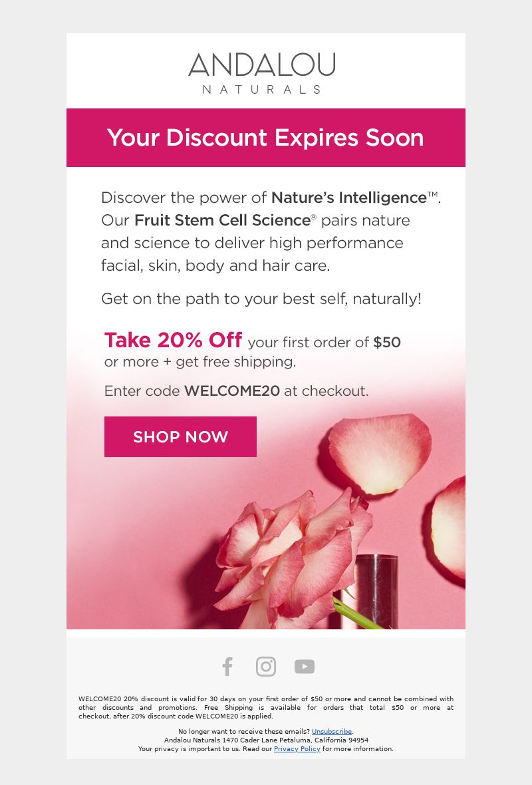Click the WELCOME20 discount terms paragraph

[266, 707]
